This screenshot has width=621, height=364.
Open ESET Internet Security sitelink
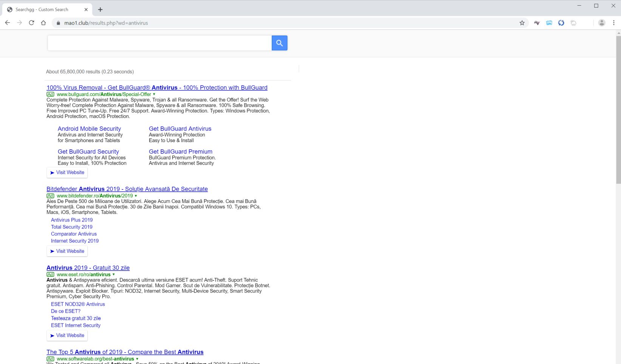click(x=76, y=325)
